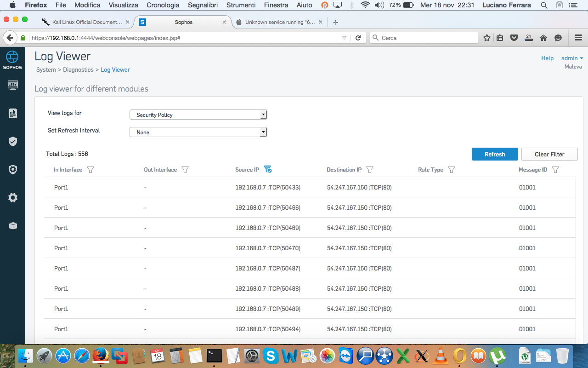The image size is (588, 368).
Task: Click source IP cell with TCP(50433)
Action: pyautogui.click(x=268, y=187)
